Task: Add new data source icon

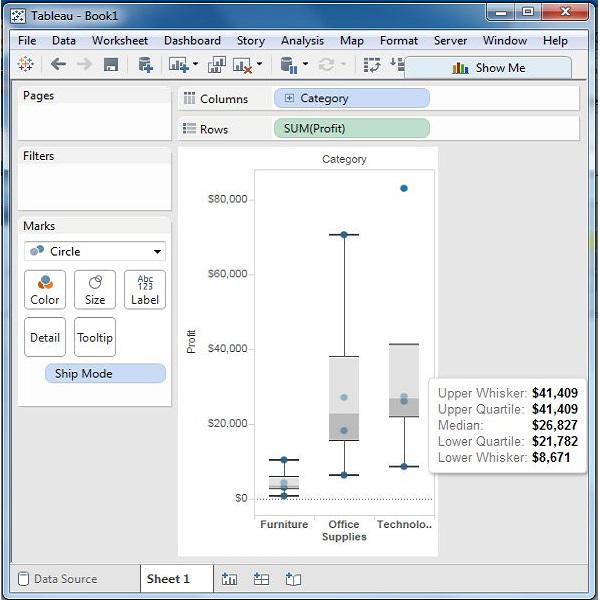Action: pos(145,64)
